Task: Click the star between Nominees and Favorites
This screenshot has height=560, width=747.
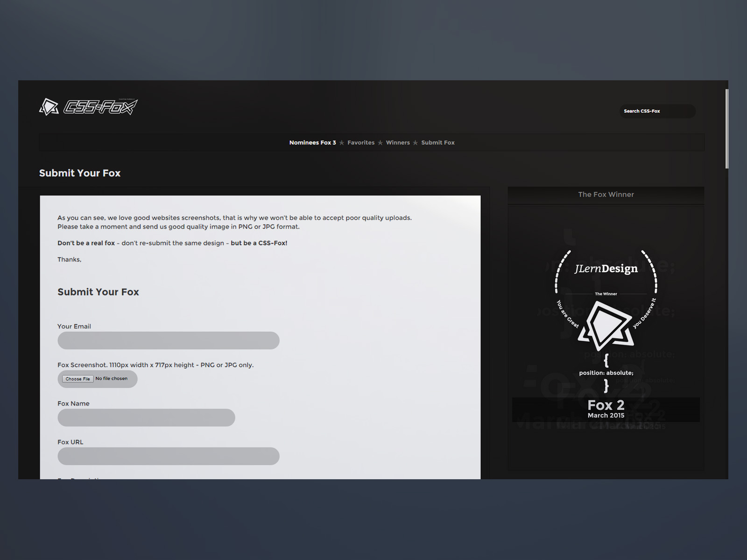Action: (342, 143)
